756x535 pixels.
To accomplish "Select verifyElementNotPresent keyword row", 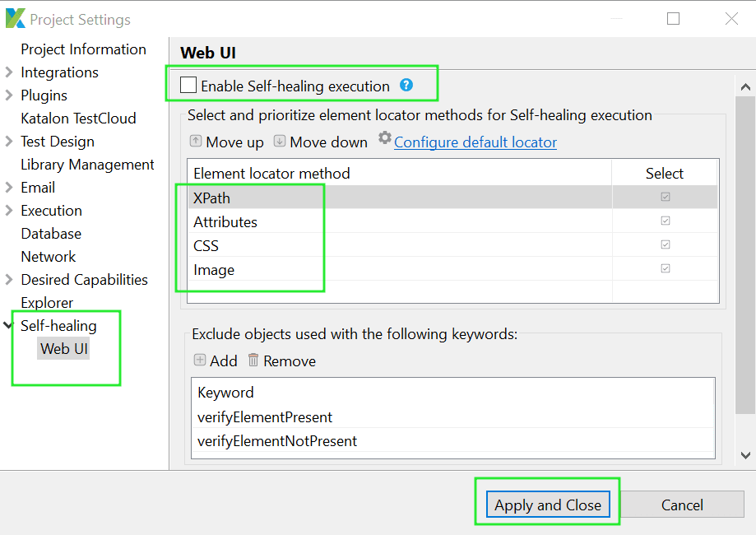I will (452, 440).
